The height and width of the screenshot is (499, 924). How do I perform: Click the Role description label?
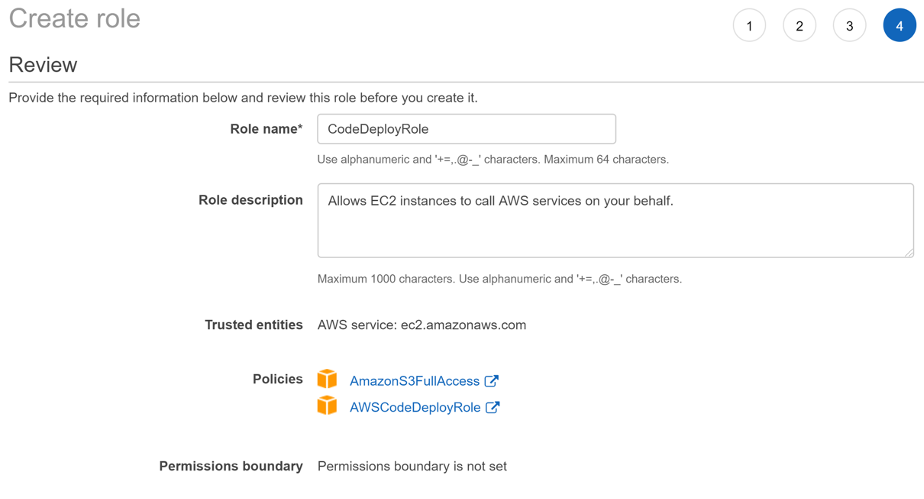[250, 200]
